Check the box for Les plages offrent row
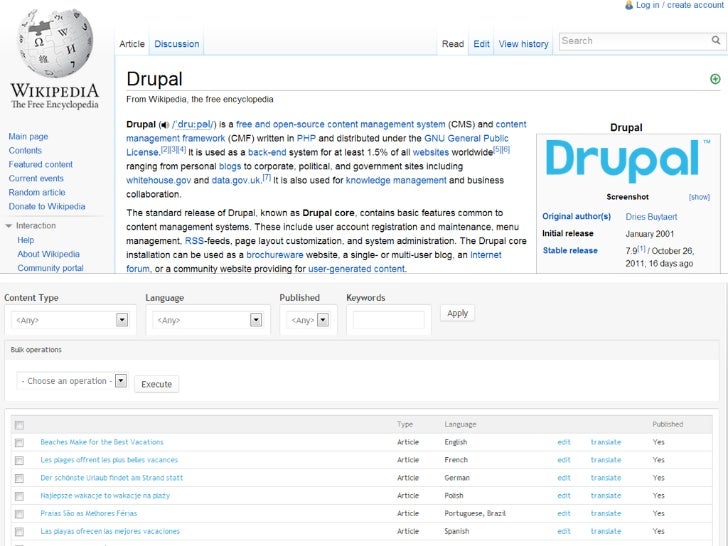 tap(19, 460)
